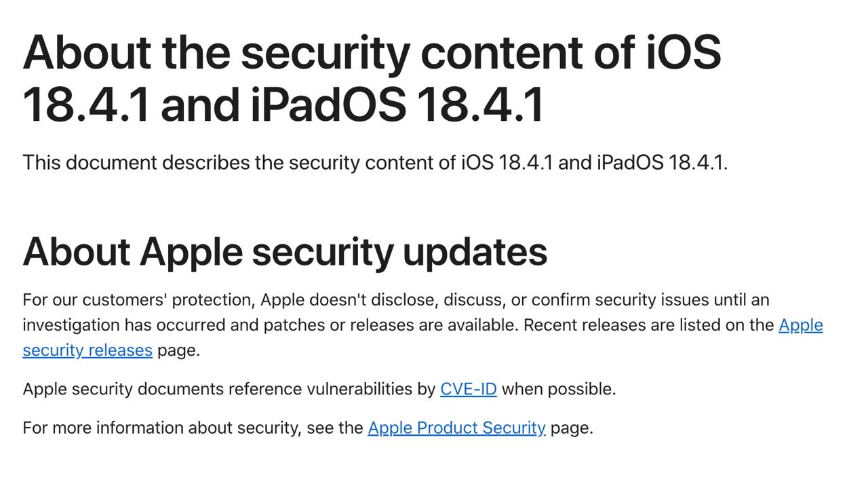Image resolution: width=868 pixels, height=484 pixels.
Task: Click the word "About" in main title
Action: coord(86,52)
